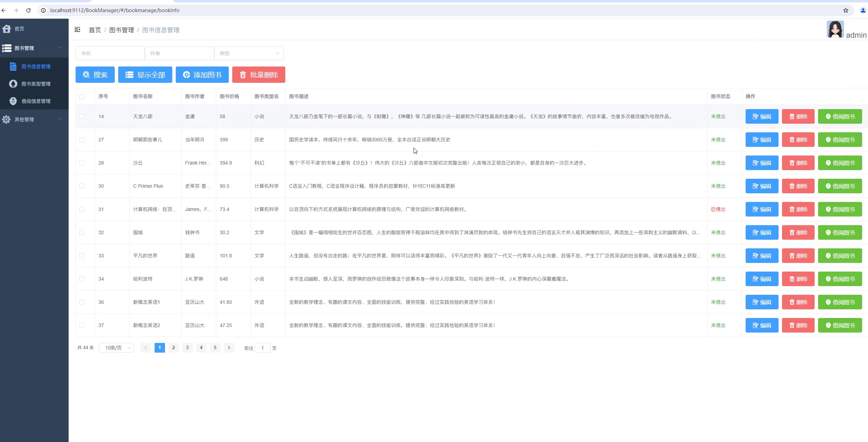Click the home icon in sidebar
Image resolution: width=868 pixels, height=442 pixels.
(x=7, y=29)
